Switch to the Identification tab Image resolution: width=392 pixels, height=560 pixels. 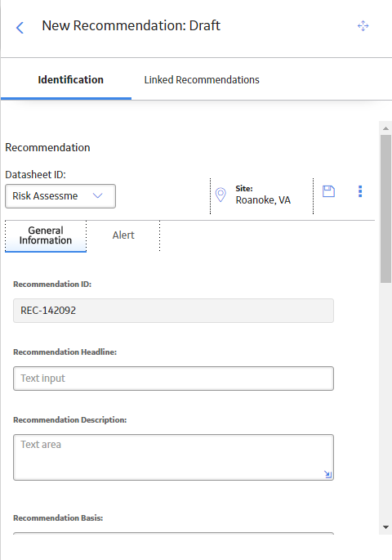click(70, 79)
